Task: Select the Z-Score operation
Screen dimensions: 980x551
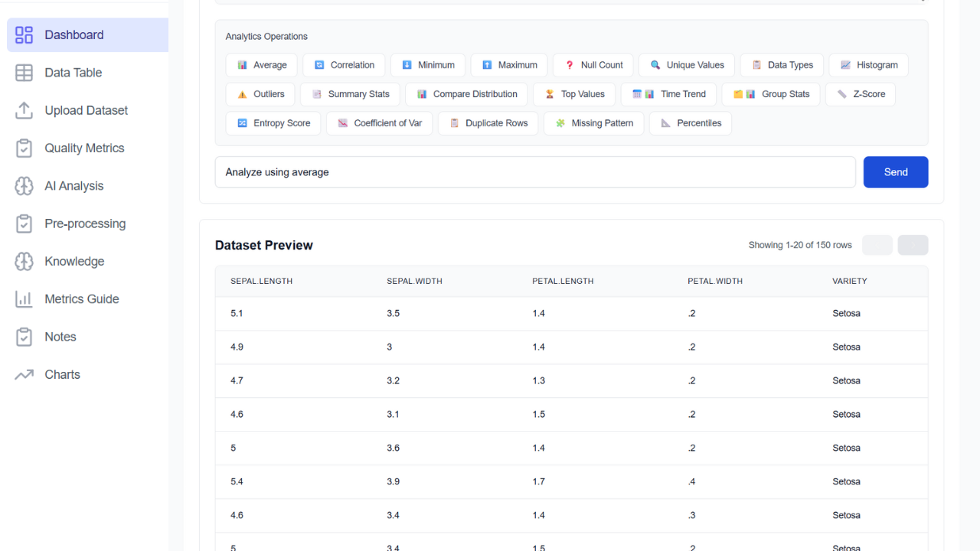Action: (861, 94)
